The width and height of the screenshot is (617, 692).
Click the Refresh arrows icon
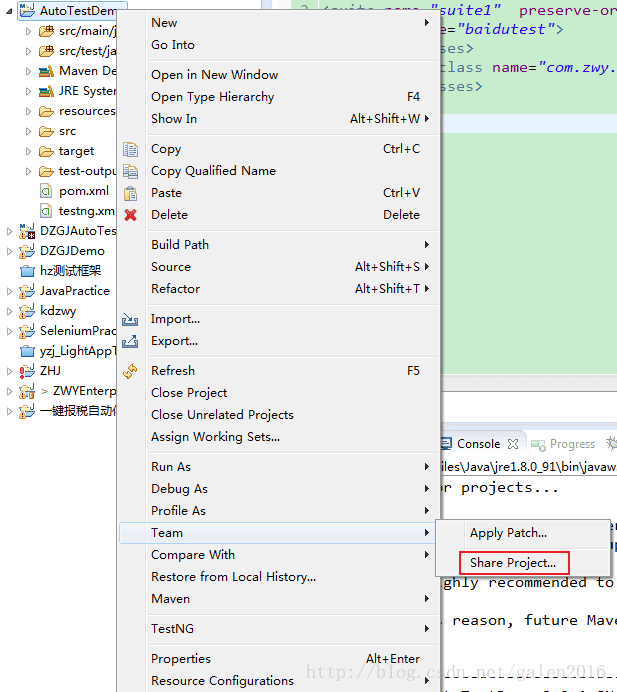[x=130, y=371]
